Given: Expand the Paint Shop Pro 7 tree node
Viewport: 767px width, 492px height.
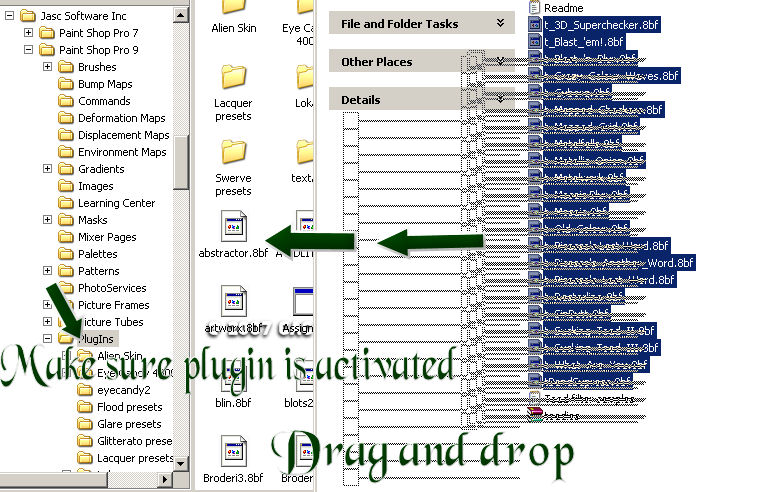Looking at the screenshot, I should [29, 33].
